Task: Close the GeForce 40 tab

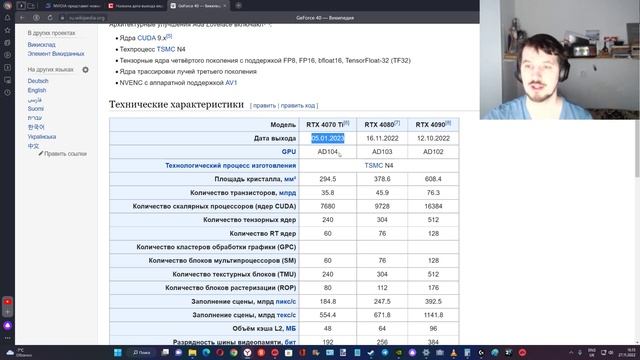Action: point(224,6)
